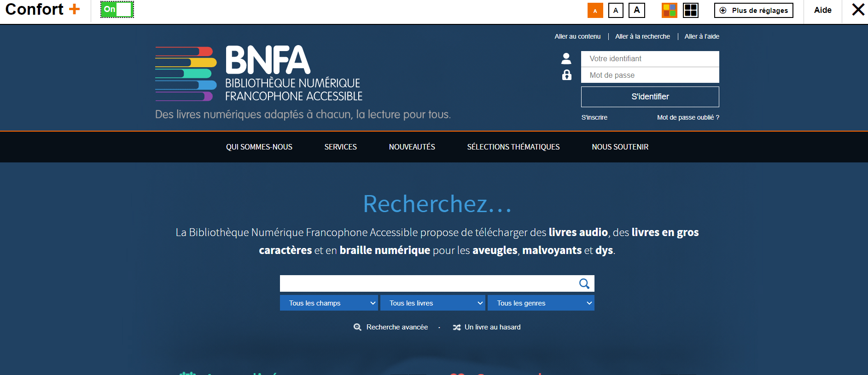The image size is (868, 375).
Task: Close the Confort+ toolbar
Action: (x=858, y=10)
